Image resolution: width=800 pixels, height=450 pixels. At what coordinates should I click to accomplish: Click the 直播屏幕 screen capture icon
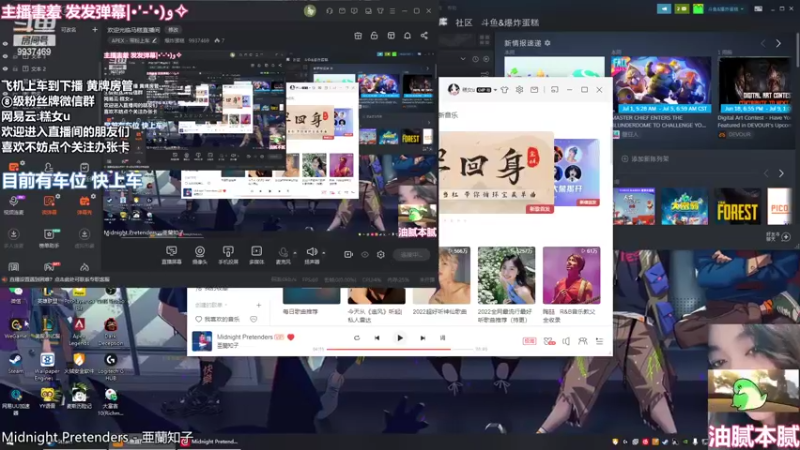coord(171,251)
